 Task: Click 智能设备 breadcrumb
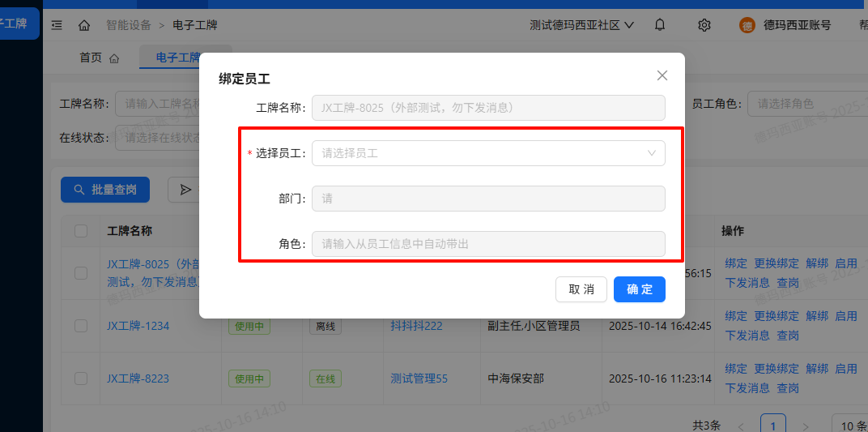pos(129,25)
